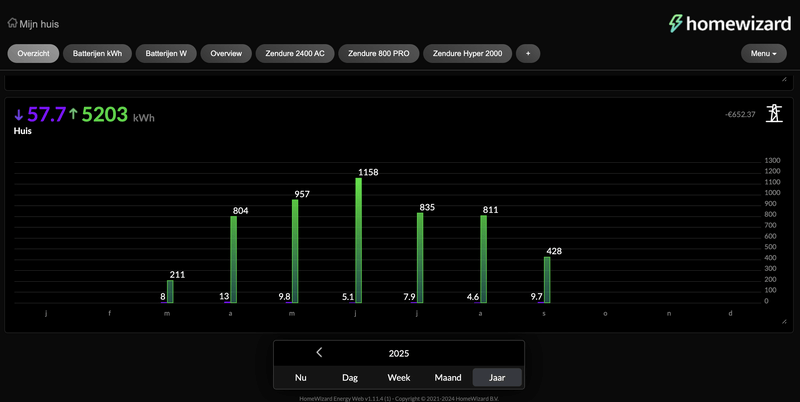The image size is (800, 402).
Task: Switch to Zendure 2400 AC tab
Action: click(x=295, y=53)
